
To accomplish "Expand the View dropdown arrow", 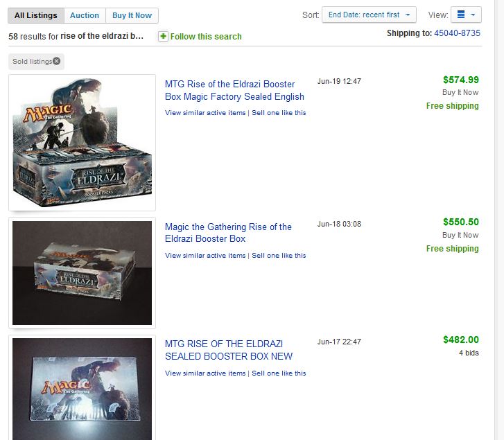I will 473,15.
